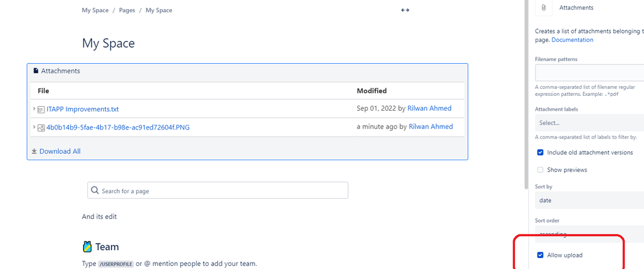Open the macro Documentation link
The width and height of the screenshot is (644, 269).
(x=572, y=40)
